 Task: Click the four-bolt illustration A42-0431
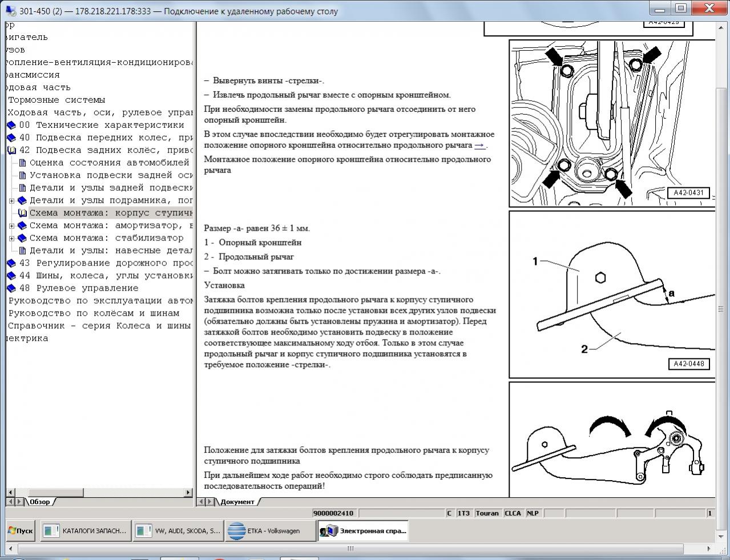coord(612,123)
